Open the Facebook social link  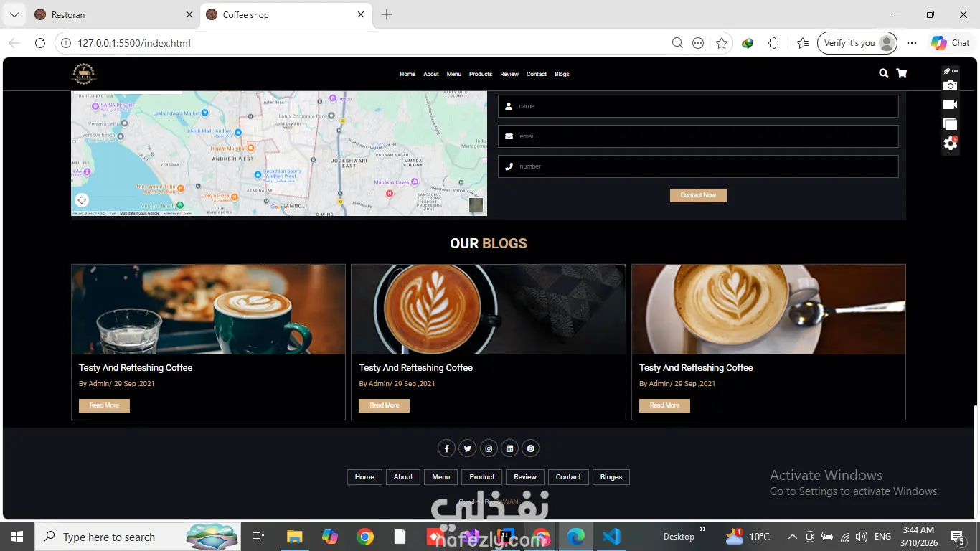446,448
